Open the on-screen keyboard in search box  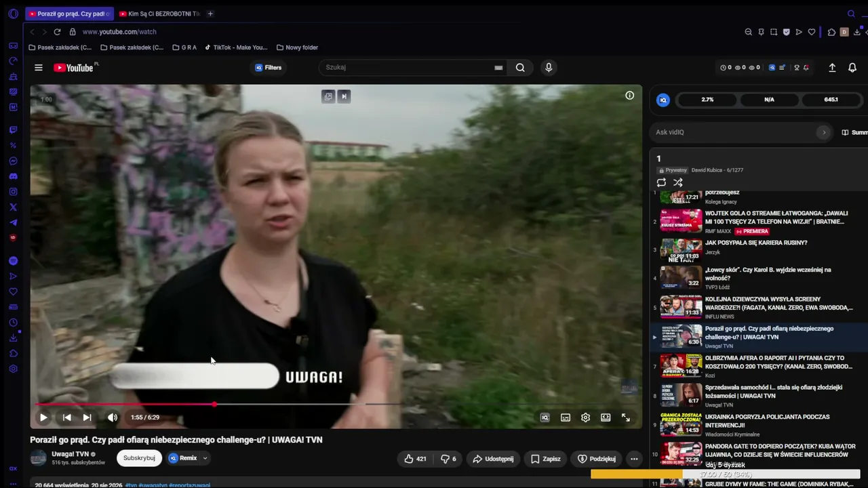pyautogui.click(x=498, y=68)
